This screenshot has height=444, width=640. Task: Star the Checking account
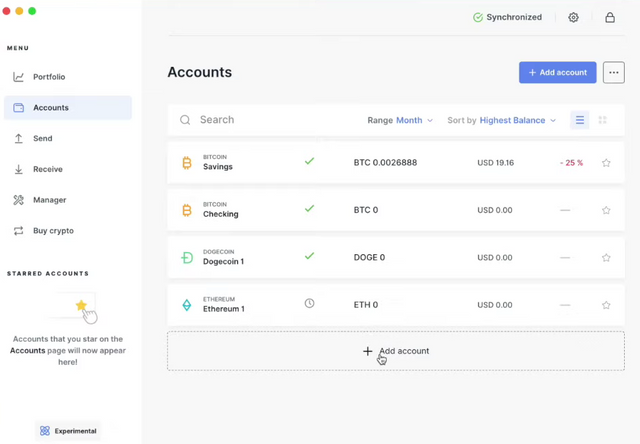pos(606,210)
